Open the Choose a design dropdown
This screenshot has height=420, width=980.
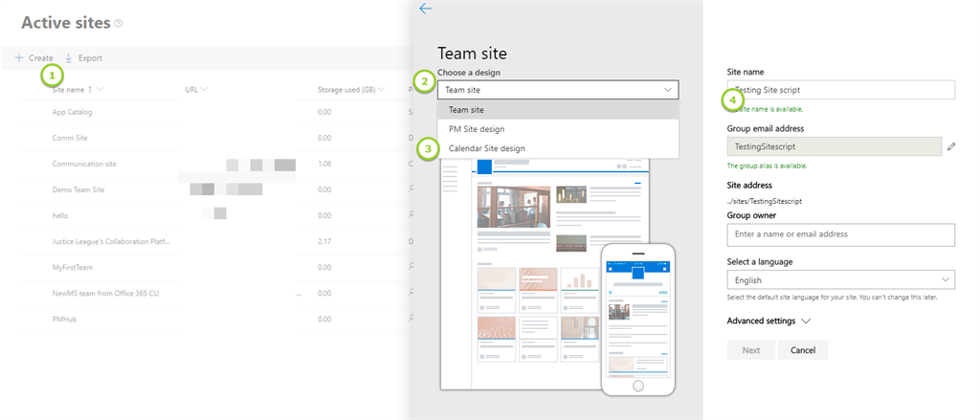558,90
